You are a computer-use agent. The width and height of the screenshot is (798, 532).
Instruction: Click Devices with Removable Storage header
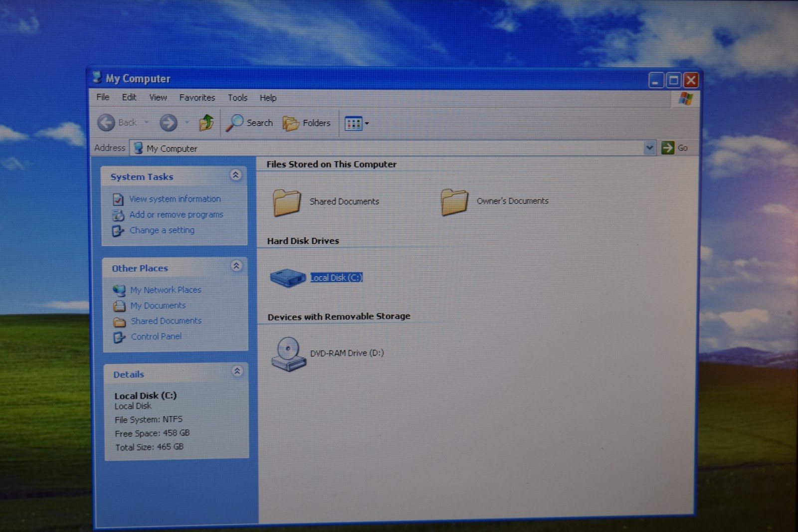tap(339, 317)
